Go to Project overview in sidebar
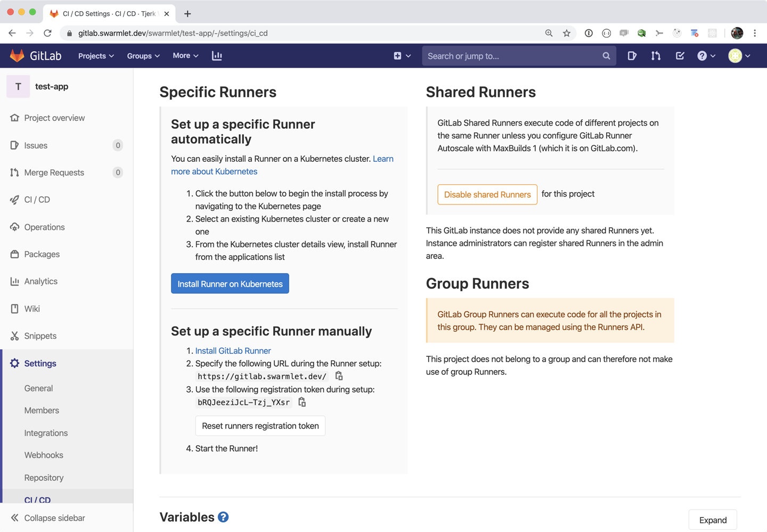This screenshot has height=532, width=767. (54, 118)
